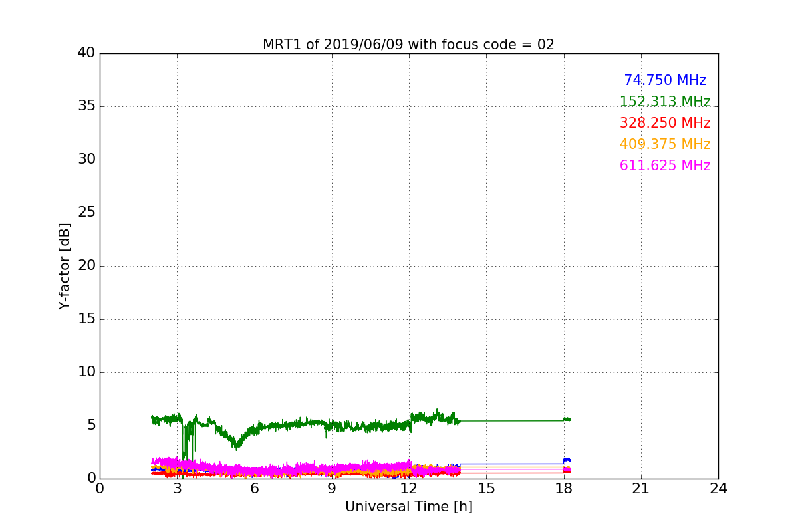Select the '74.750 MHz' legend label
The height and width of the screenshot is (532, 798).
pyautogui.click(x=665, y=80)
